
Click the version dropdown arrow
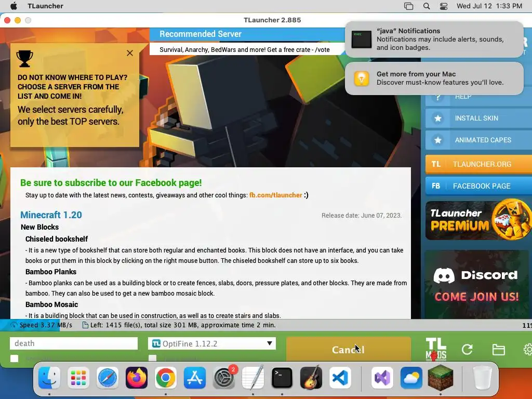click(270, 343)
